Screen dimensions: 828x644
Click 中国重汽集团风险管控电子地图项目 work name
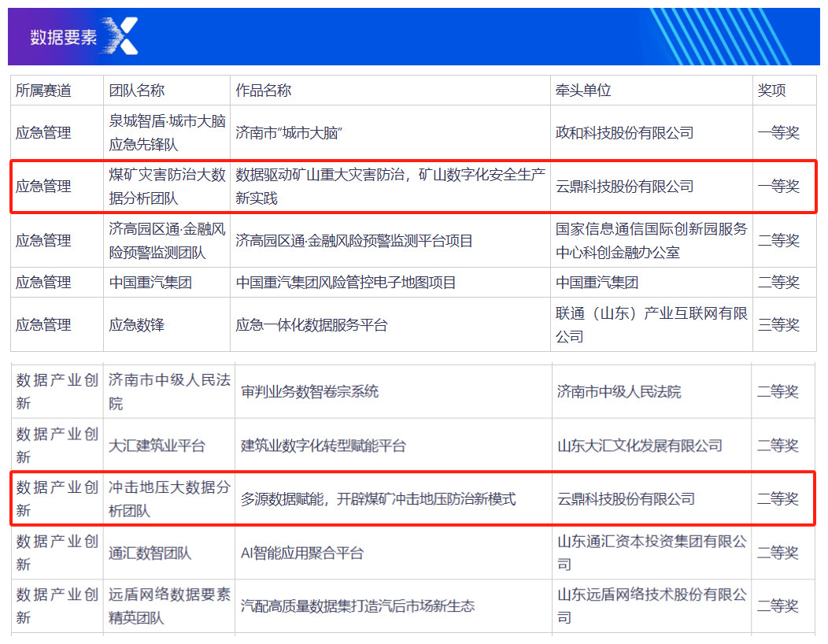point(346,283)
